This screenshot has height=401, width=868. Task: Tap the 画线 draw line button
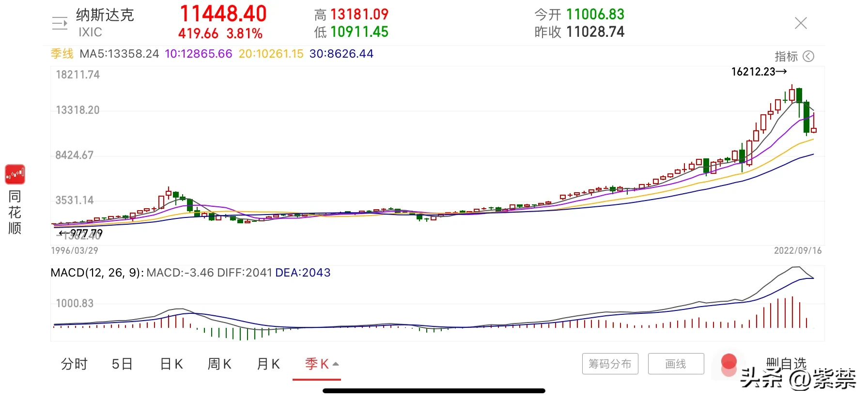click(x=676, y=364)
